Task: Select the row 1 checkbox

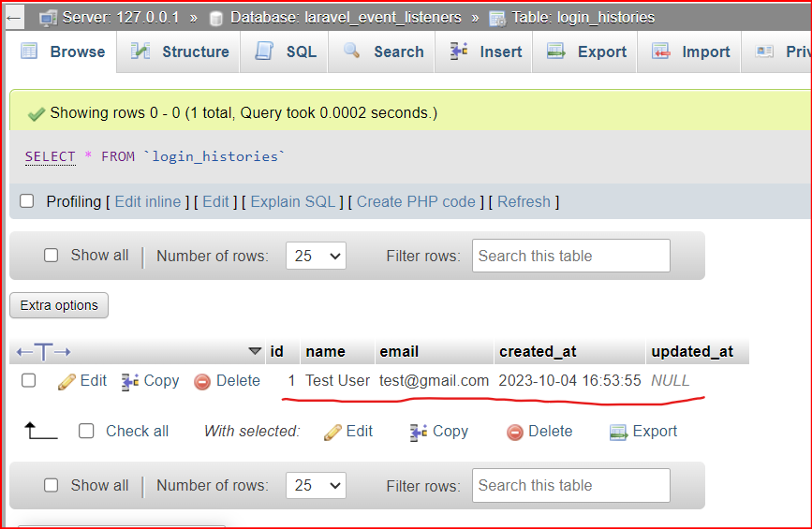Action: [x=29, y=380]
